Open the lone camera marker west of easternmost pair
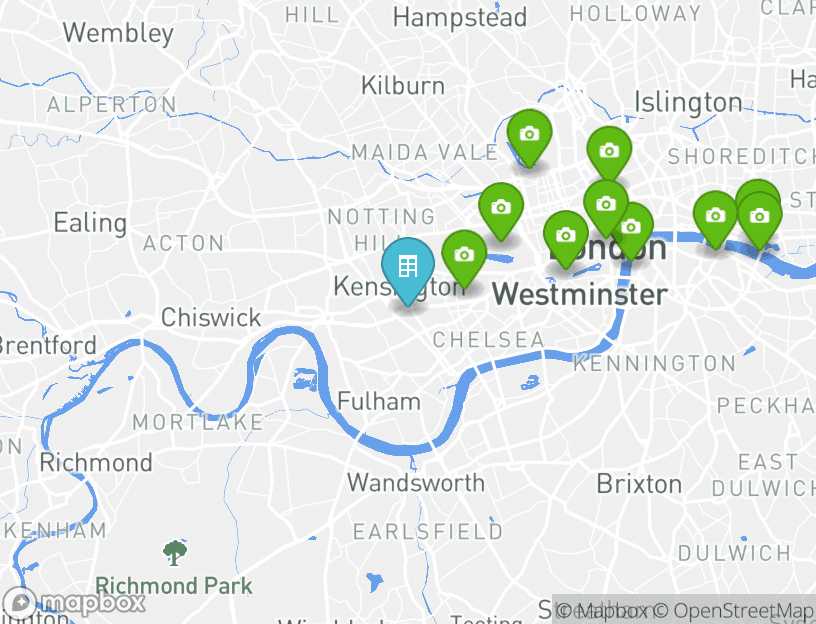The width and height of the screenshot is (816, 624). pyautogui.click(x=716, y=219)
